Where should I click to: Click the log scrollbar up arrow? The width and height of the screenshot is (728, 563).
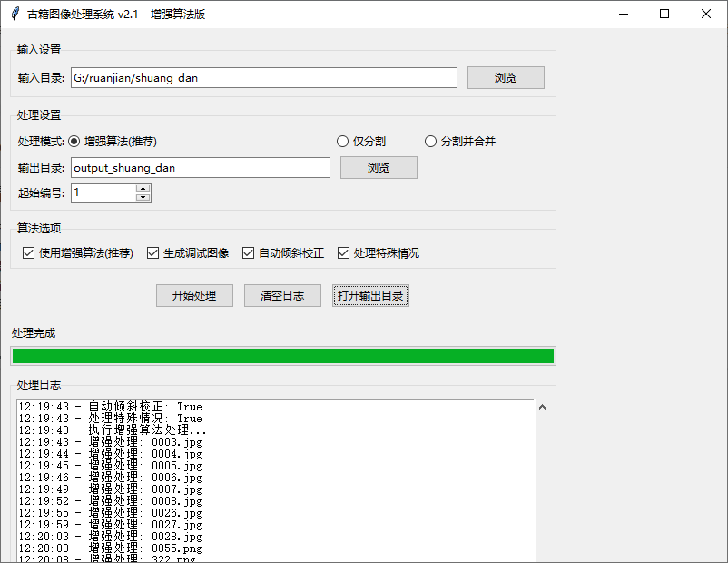click(x=544, y=407)
